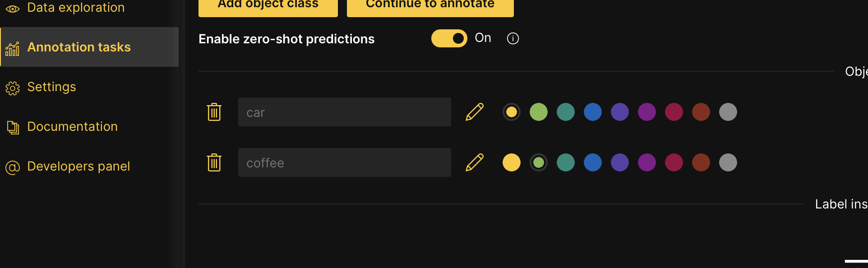Go to Annotation tasks

click(79, 47)
